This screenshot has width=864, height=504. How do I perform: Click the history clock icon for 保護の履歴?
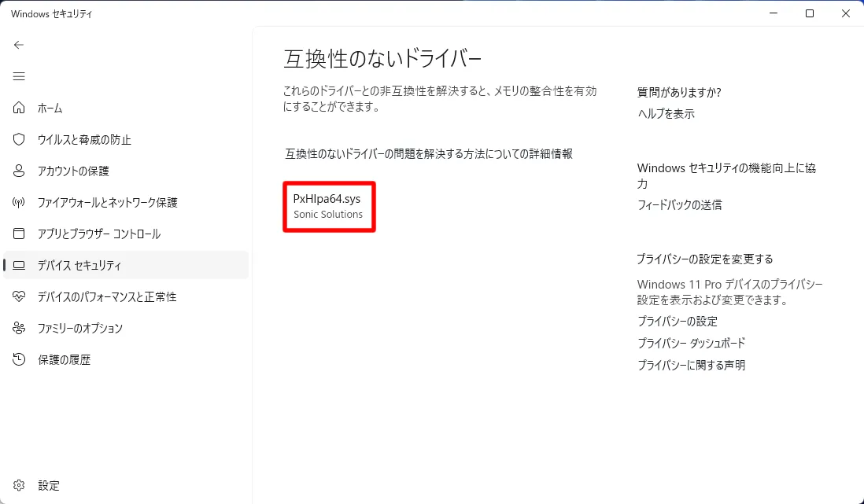(x=20, y=359)
